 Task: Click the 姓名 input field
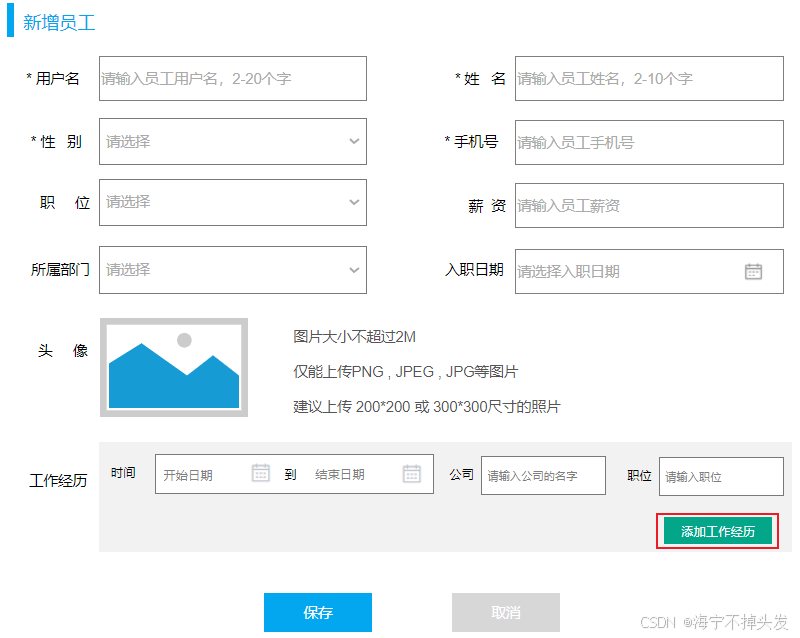pos(649,79)
